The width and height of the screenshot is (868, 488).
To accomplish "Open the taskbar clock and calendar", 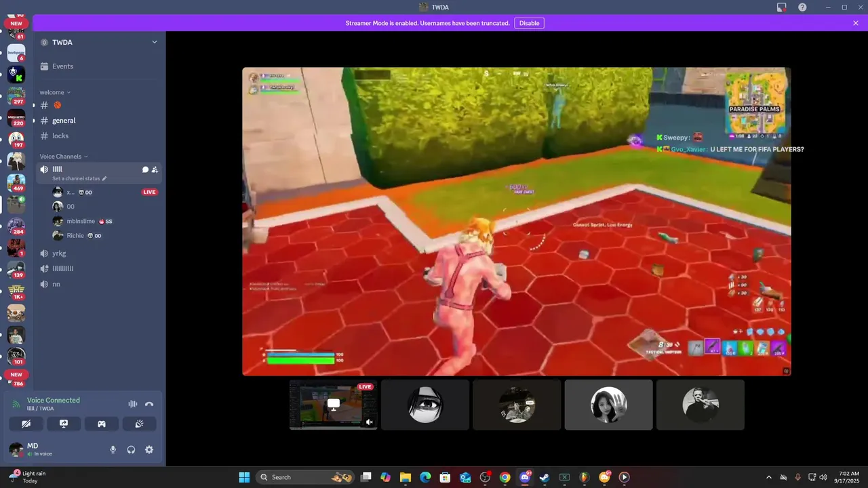I will click(848, 477).
